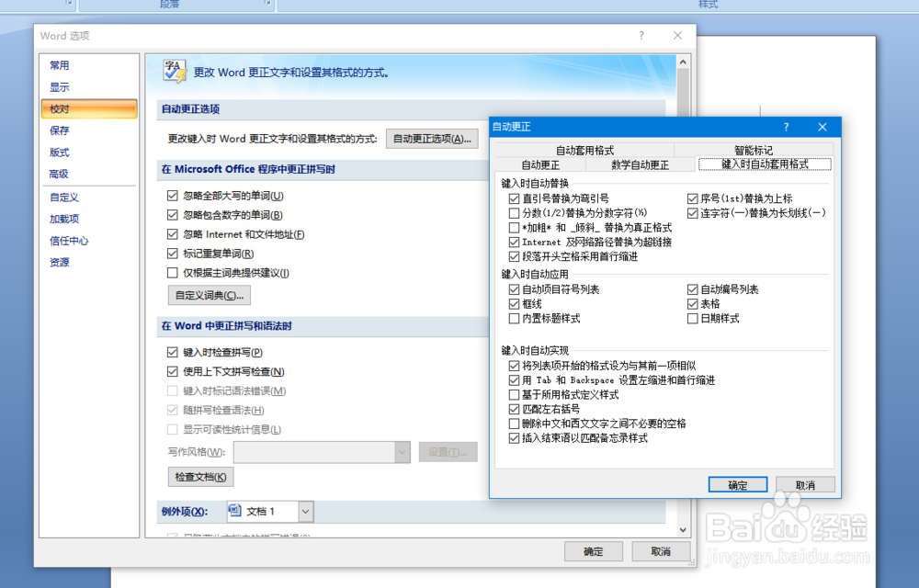The height and width of the screenshot is (588, 919).
Task: Click 确定 in the 自动更正 dialog
Action: 737,485
